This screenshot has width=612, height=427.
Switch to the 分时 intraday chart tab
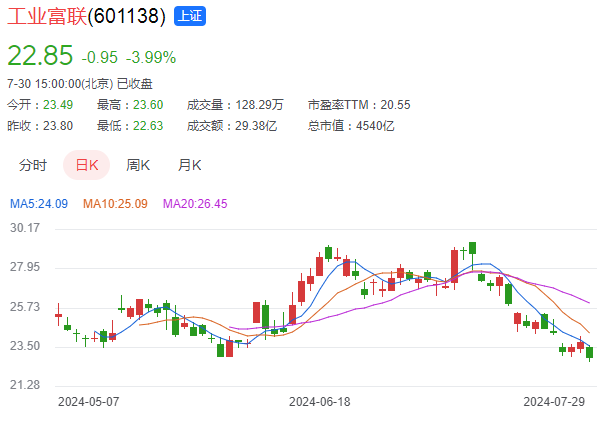coord(33,165)
